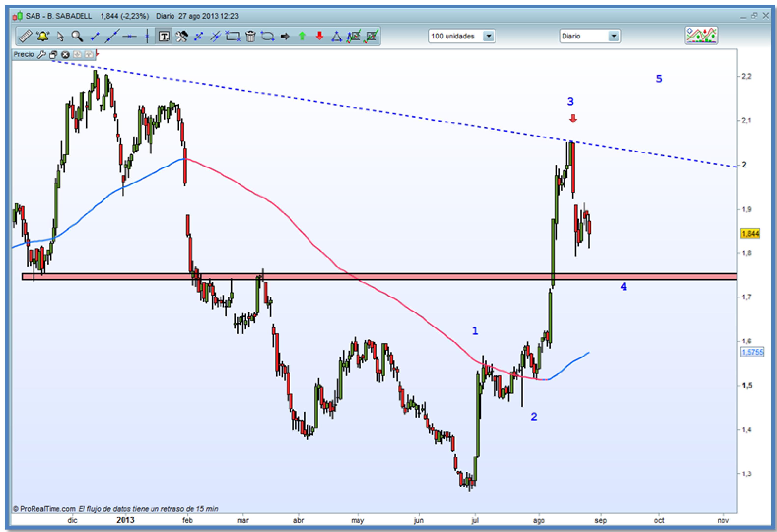Click the indicators chart thumbnail button
This screenshot has width=777, height=532.
[x=701, y=35]
